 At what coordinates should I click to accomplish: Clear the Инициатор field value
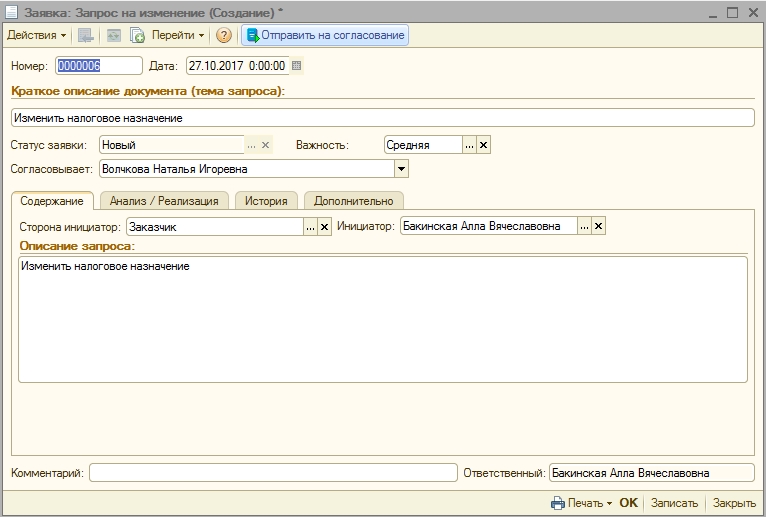click(x=598, y=227)
